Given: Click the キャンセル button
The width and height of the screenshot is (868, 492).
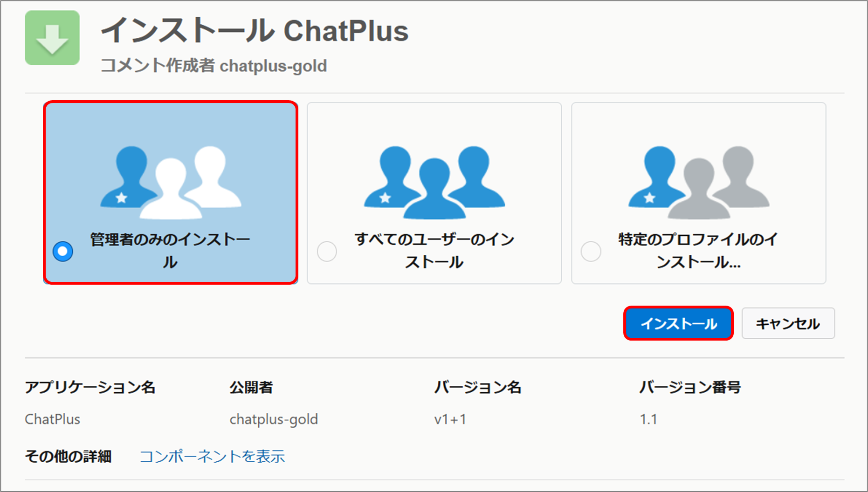Looking at the screenshot, I should click(788, 323).
